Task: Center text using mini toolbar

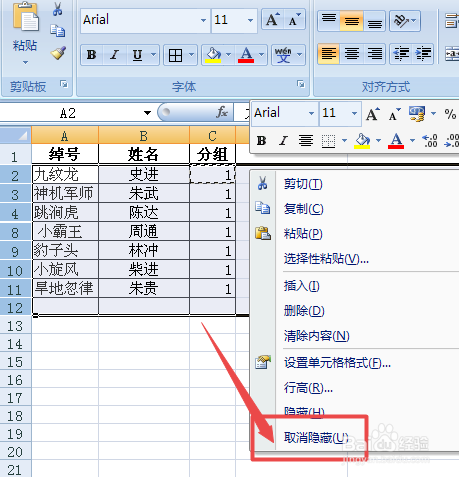Action: [x=305, y=141]
